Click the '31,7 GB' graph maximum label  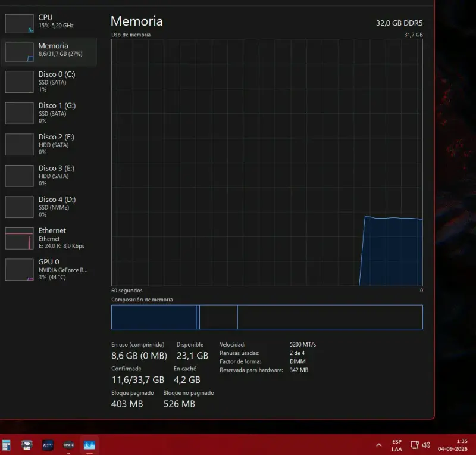[414, 35]
